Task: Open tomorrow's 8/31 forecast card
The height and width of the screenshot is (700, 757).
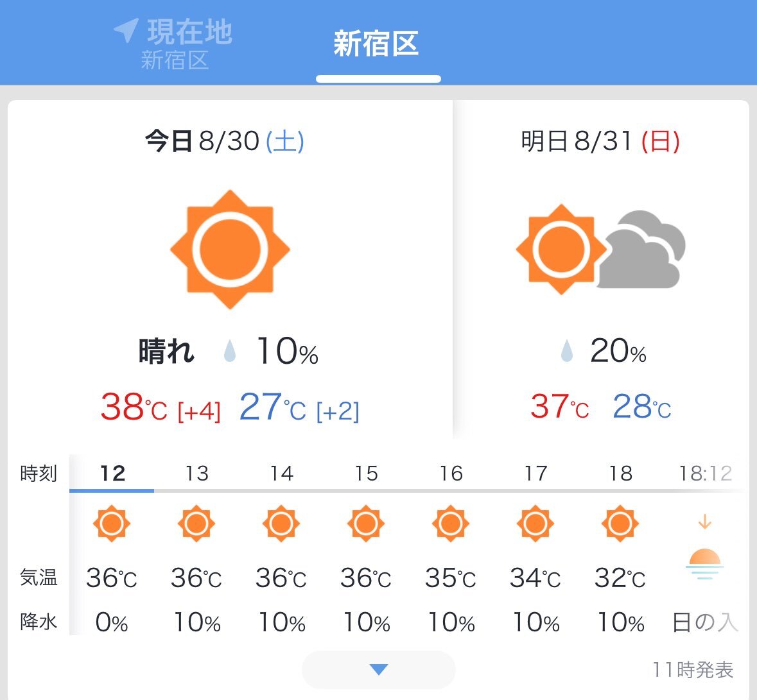Action: (x=600, y=270)
